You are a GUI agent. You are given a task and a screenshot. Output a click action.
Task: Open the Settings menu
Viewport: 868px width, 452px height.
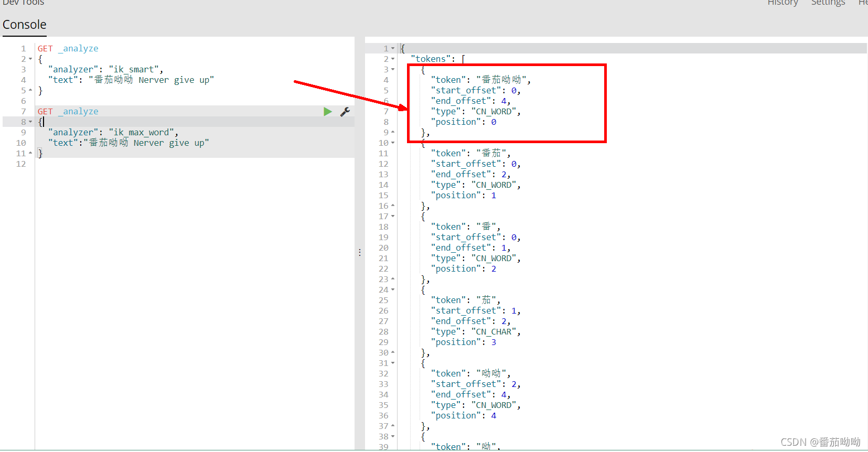click(x=828, y=3)
